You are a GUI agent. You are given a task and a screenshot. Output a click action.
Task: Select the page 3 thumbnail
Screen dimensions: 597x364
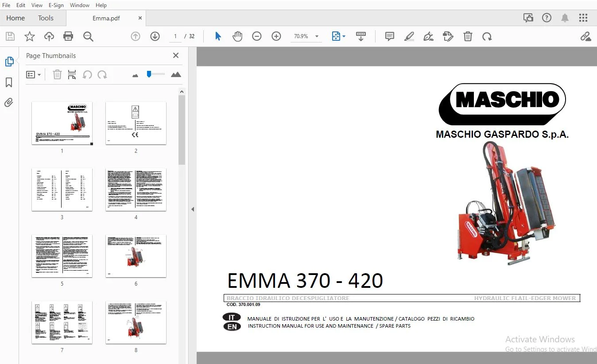(x=62, y=190)
